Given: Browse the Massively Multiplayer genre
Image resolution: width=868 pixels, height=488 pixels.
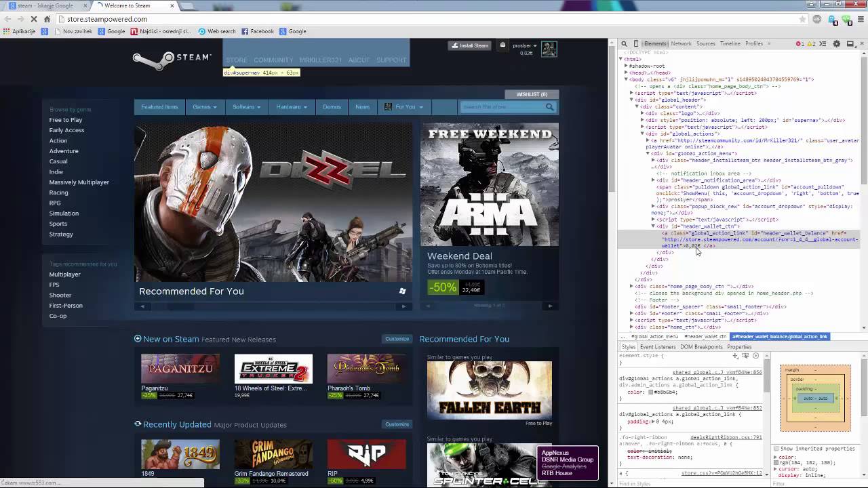Looking at the screenshot, I should [x=79, y=182].
